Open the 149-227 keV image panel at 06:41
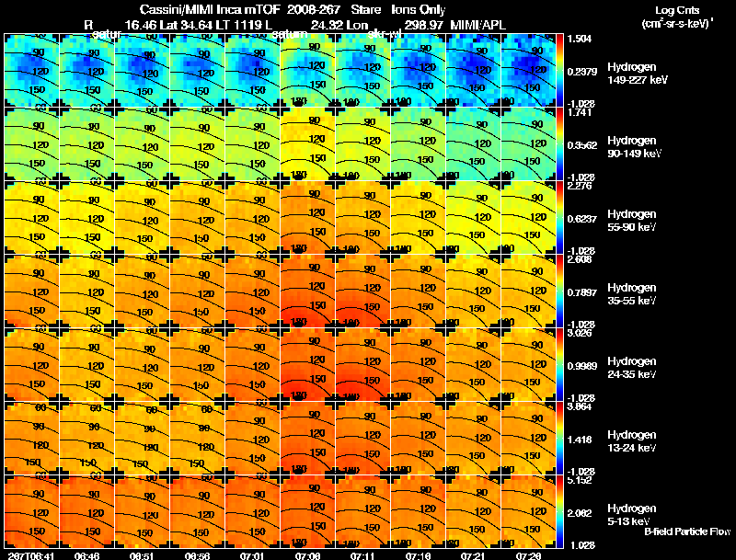Viewport: 736px width, 560px height. [31, 71]
